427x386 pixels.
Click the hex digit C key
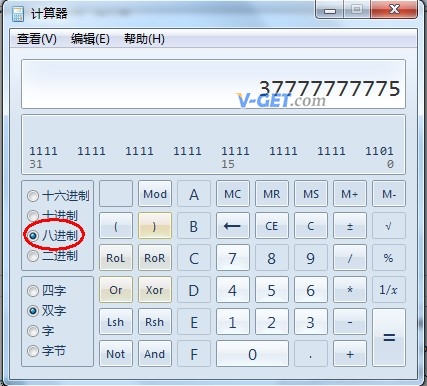(194, 258)
